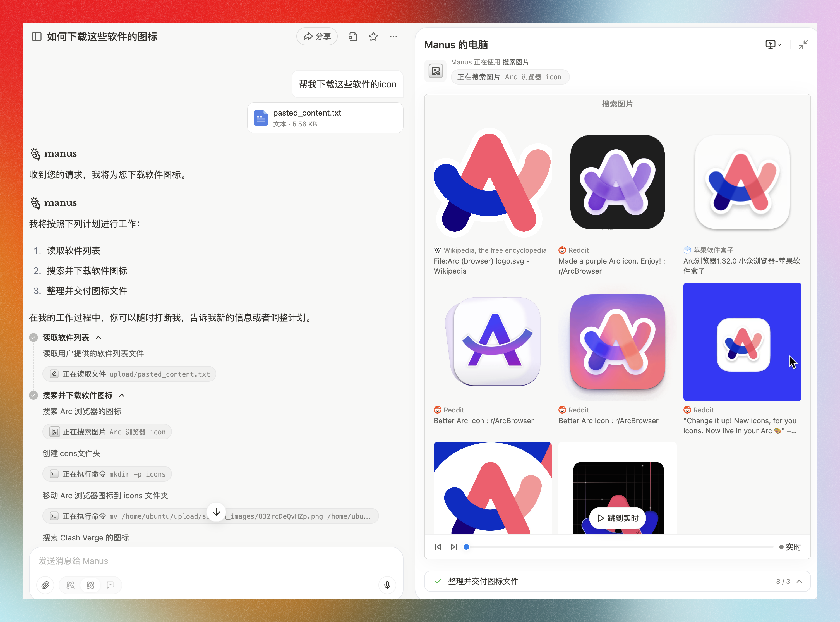Screen dimensions: 840x622
Task: Open the 苹果软件盒子 Arc icon thumbnail
Action: coord(742,182)
